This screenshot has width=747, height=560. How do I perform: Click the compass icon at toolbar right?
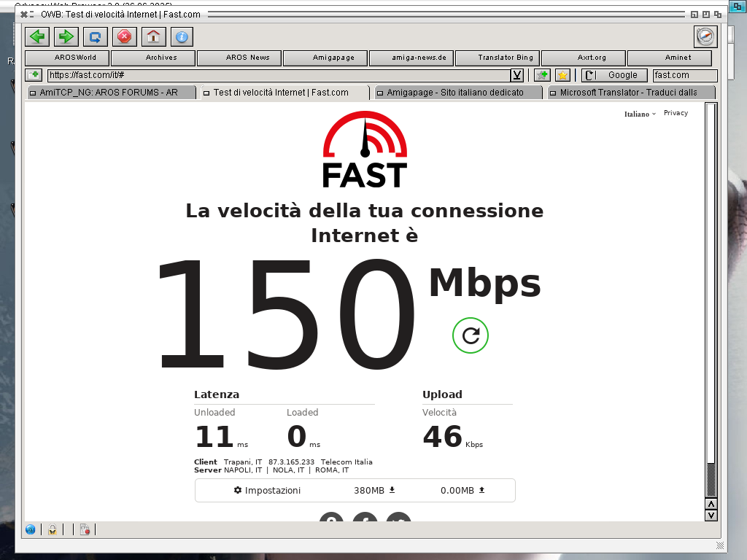click(705, 36)
